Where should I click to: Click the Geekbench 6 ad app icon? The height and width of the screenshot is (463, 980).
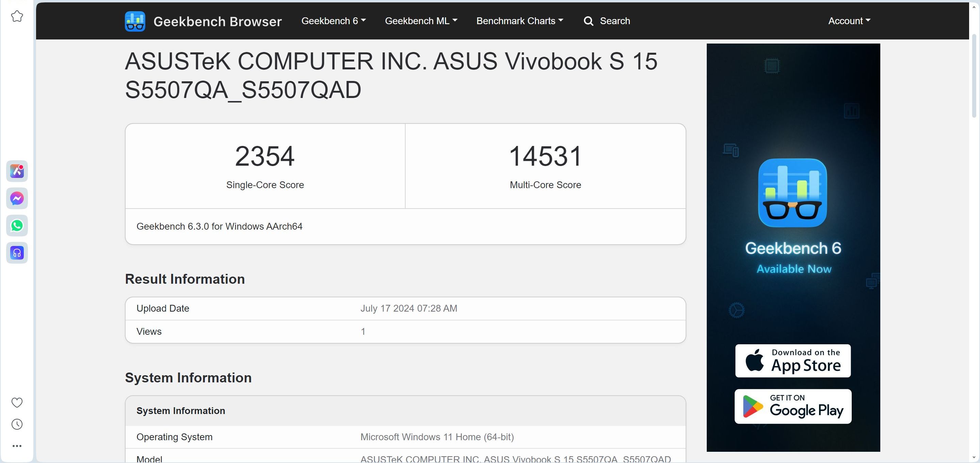point(793,193)
